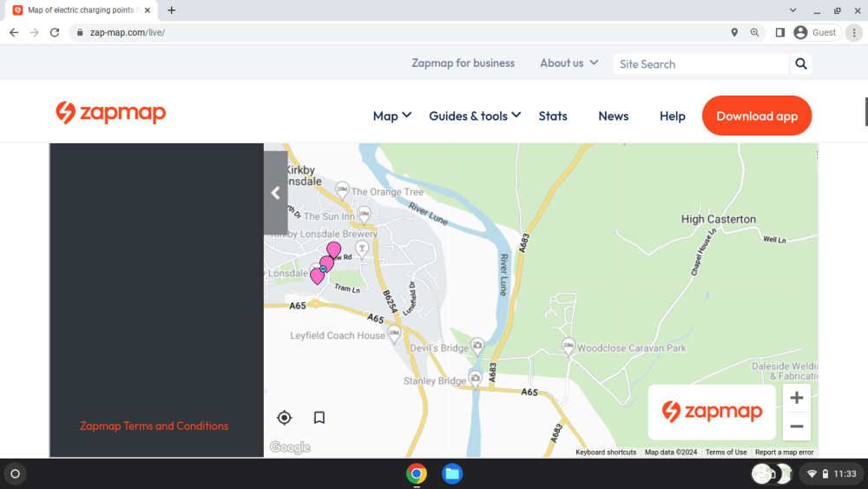Reload the page in browser
This screenshot has width=868, height=489.
[x=54, y=33]
